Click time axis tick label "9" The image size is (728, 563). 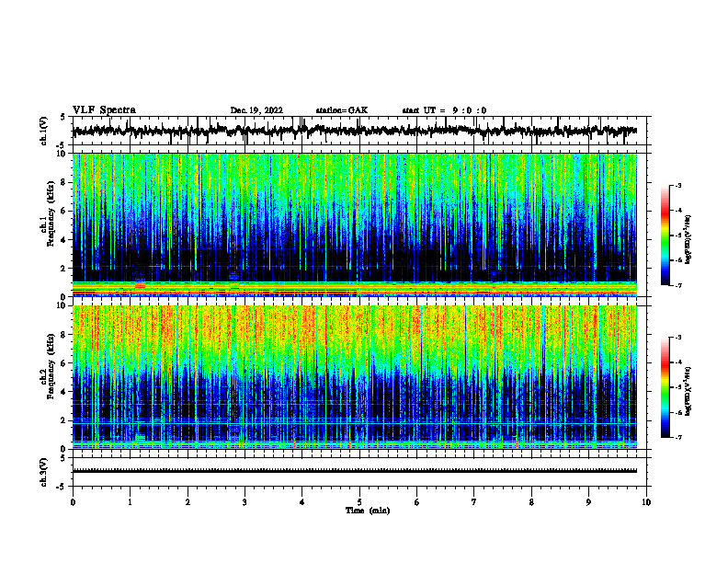[588, 502]
